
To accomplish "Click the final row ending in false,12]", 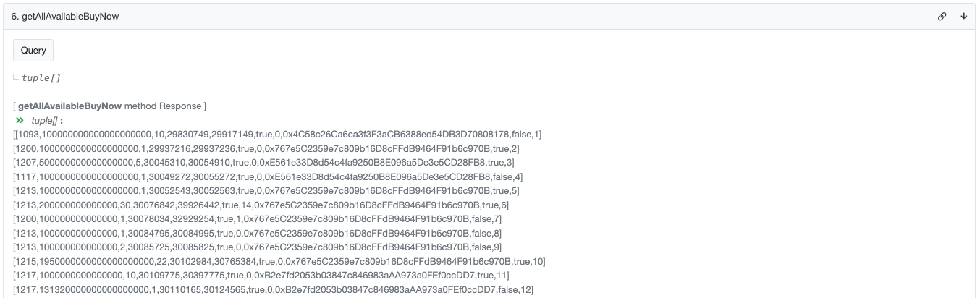I will click(273, 289).
